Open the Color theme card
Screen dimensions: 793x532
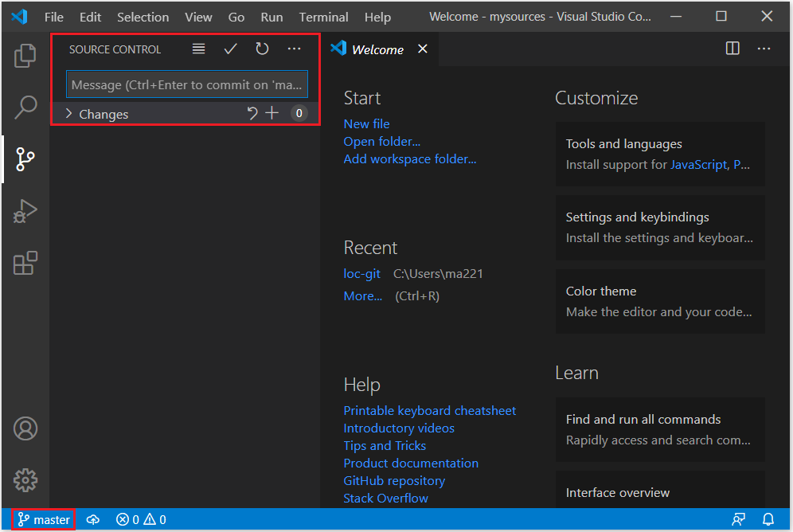pos(659,301)
